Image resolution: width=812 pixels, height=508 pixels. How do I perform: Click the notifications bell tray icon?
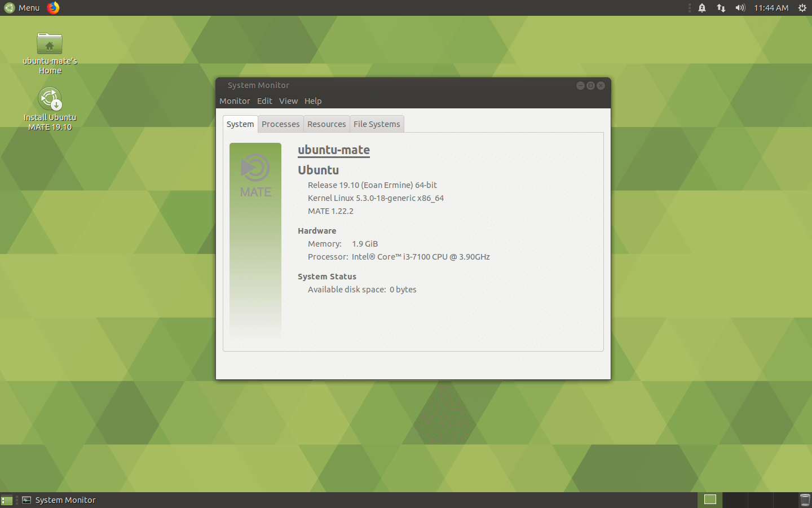point(702,8)
